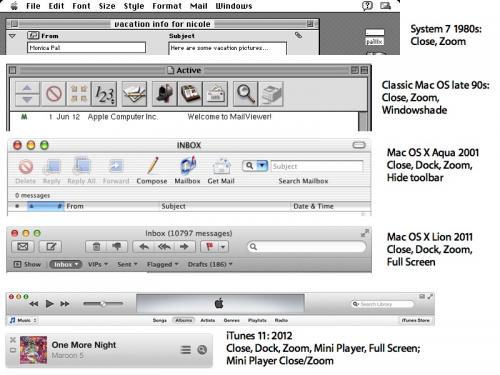
Task: Open the Flagged dropdown
Action: [x=163, y=264]
